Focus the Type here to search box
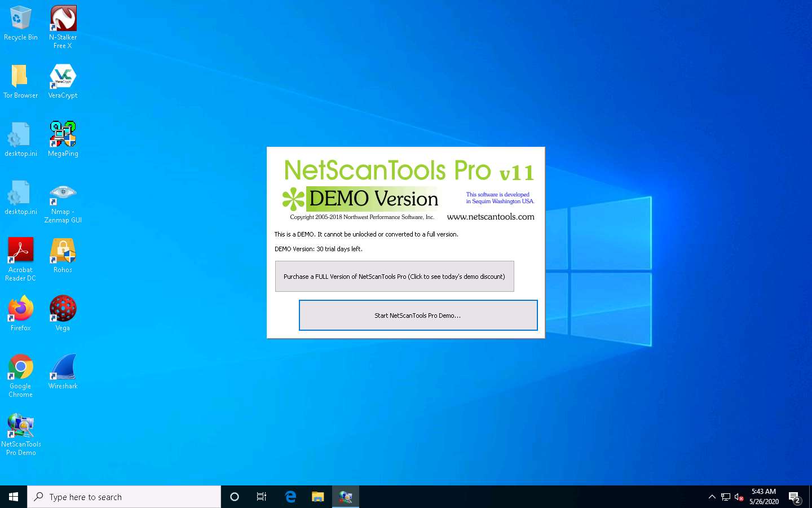812x508 pixels. [124, 497]
